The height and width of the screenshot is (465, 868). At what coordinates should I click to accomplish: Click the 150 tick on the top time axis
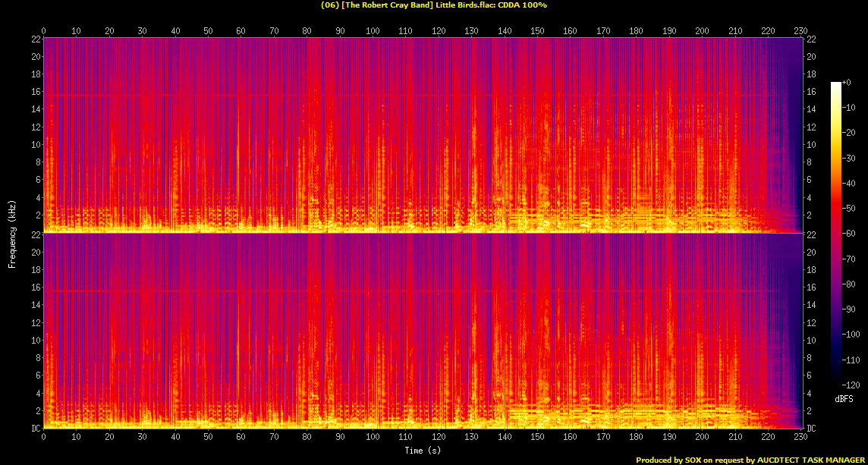pos(537,30)
